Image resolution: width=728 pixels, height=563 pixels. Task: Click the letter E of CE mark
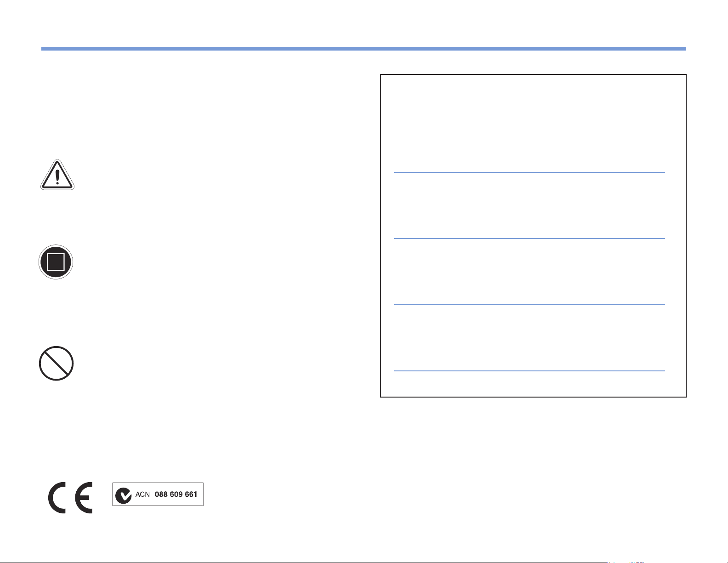(83, 498)
